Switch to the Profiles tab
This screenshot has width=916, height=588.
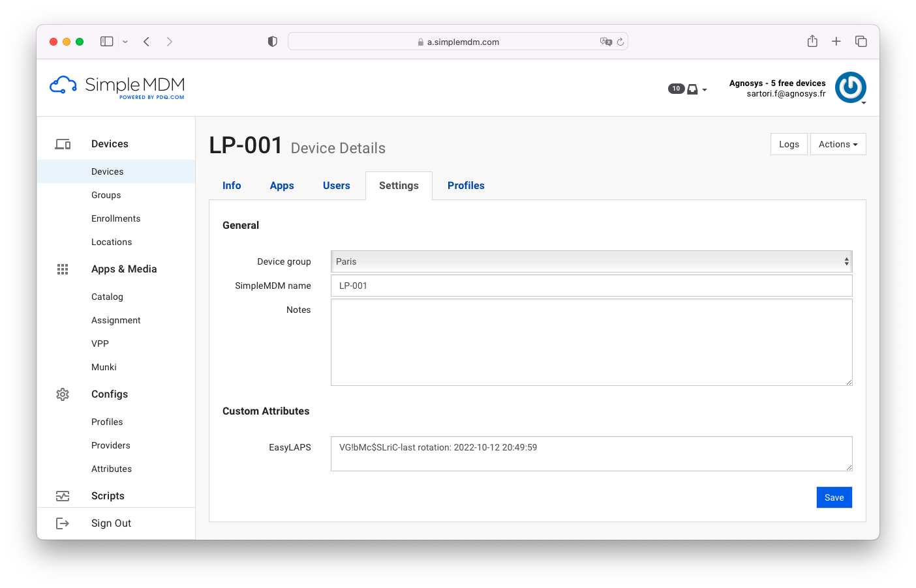point(466,185)
